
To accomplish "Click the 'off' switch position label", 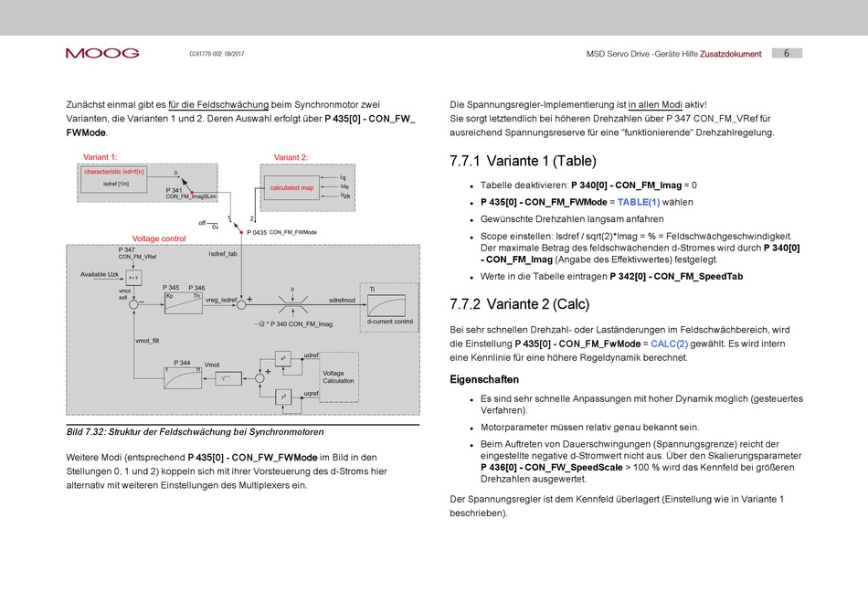I will [x=202, y=223].
